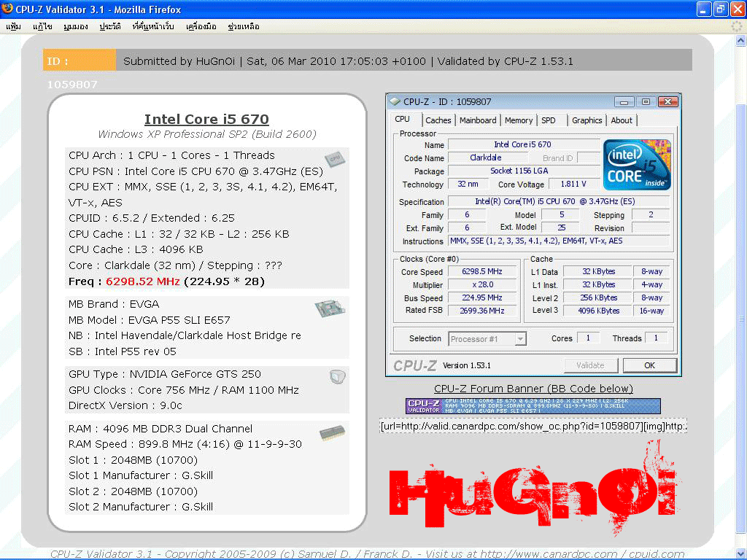This screenshot has width=747, height=560.
Task: Click the Package value Socket 1156 LGA
Action: [524, 171]
